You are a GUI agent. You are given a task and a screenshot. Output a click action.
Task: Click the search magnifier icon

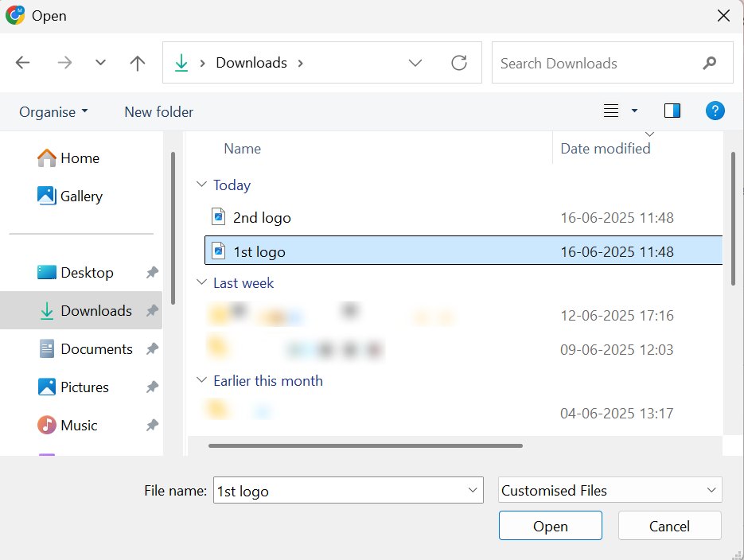click(710, 64)
